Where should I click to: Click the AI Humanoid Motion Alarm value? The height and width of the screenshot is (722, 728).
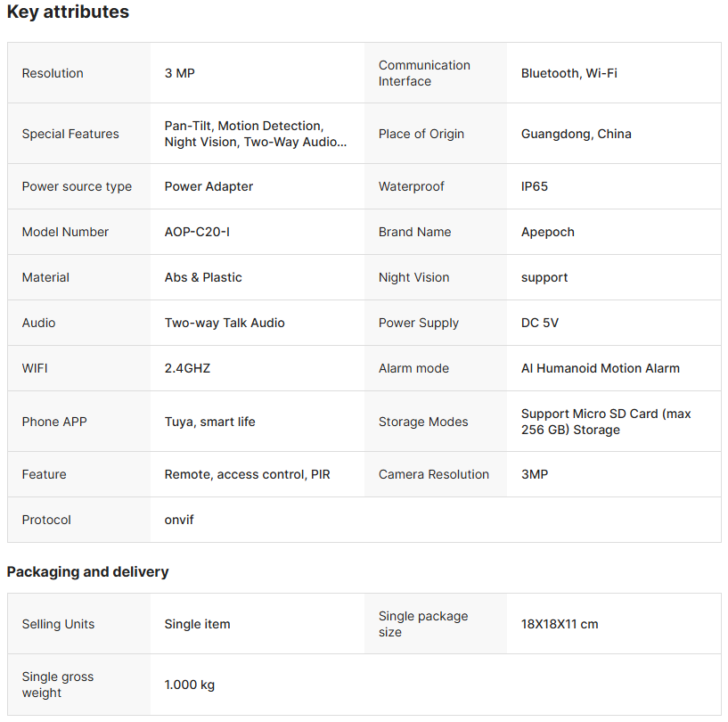600,368
